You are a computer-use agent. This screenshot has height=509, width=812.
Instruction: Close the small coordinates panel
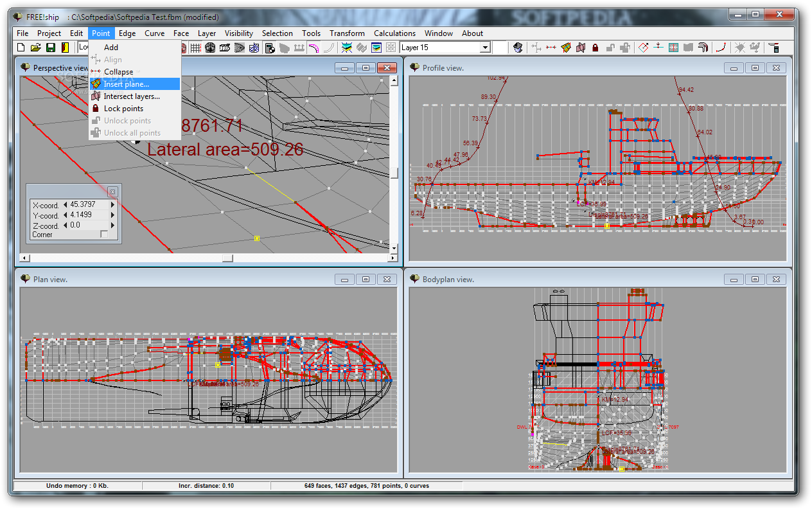[x=112, y=192]
